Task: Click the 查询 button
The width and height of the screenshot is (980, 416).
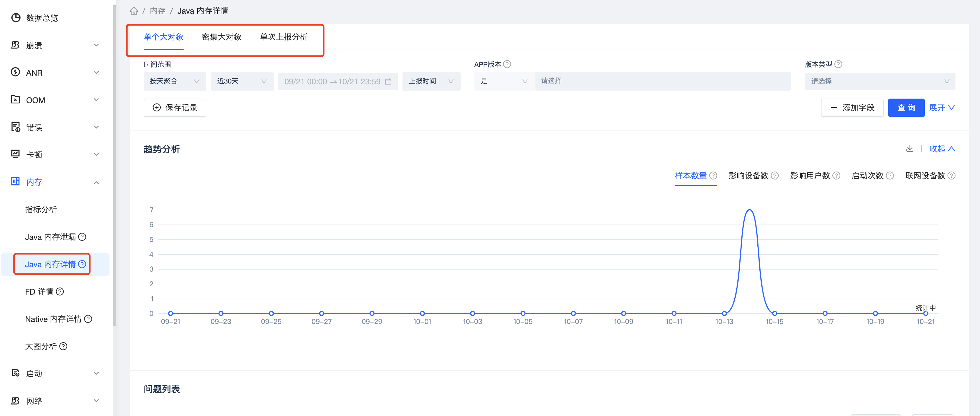Action: (x=906, y=108)
